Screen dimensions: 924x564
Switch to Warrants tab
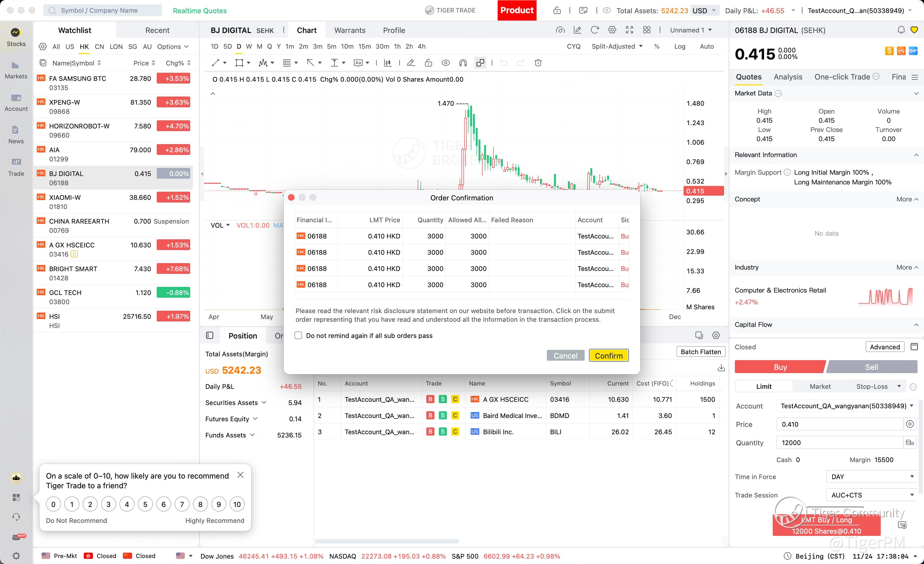point(350,30)
